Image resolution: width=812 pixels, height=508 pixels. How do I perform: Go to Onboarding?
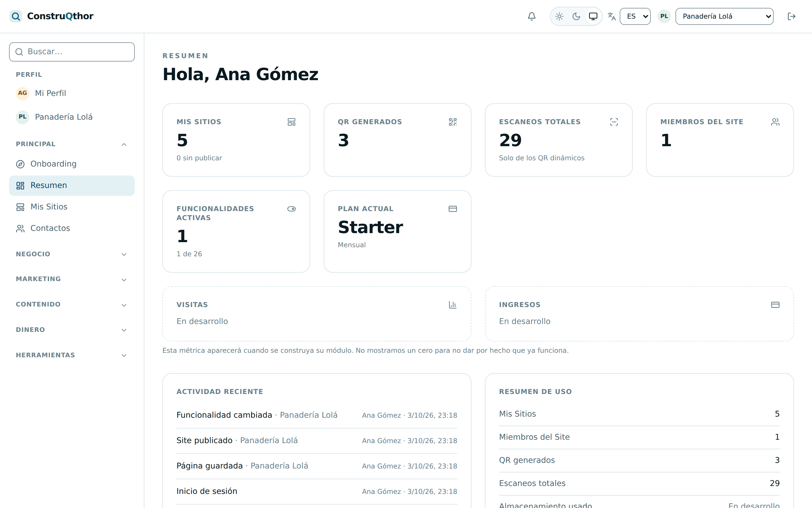click(x=72, y=164)
